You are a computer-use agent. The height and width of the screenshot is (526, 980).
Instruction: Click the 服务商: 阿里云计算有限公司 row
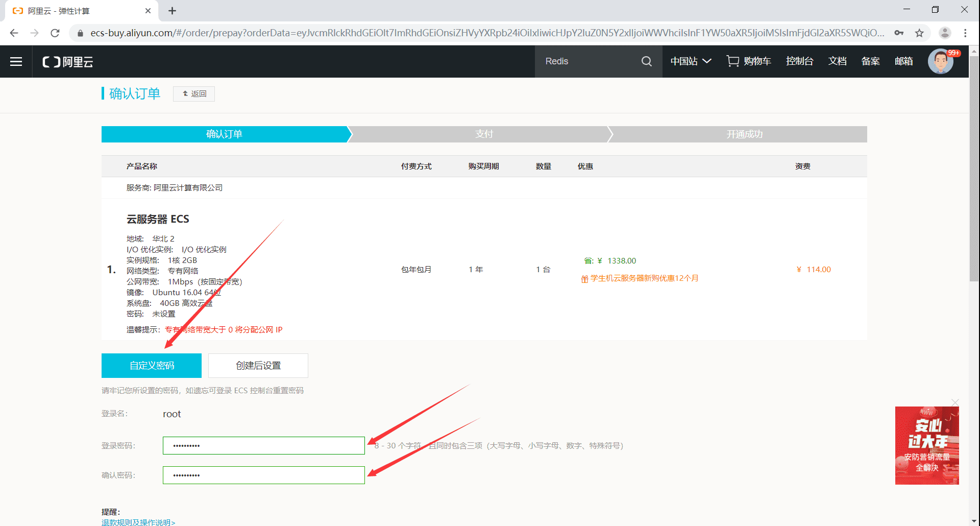tap(484, 188)
